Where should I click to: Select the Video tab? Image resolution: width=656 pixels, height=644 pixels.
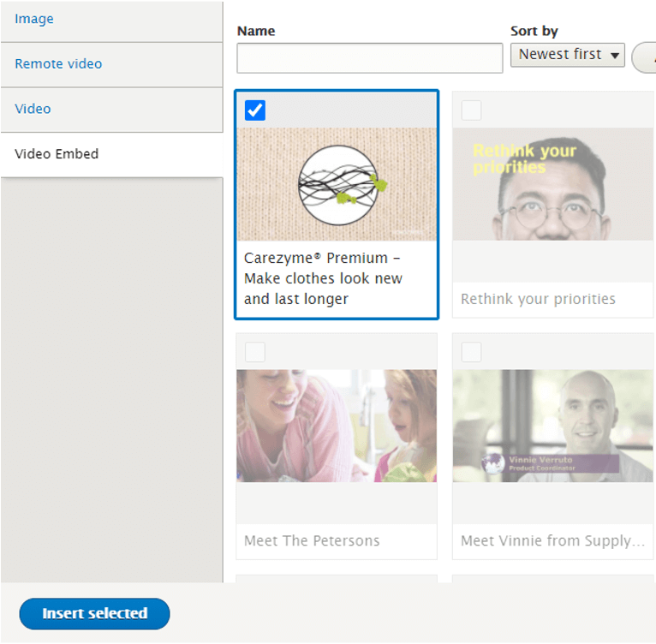pyautogui.click(x=111, y=110)
